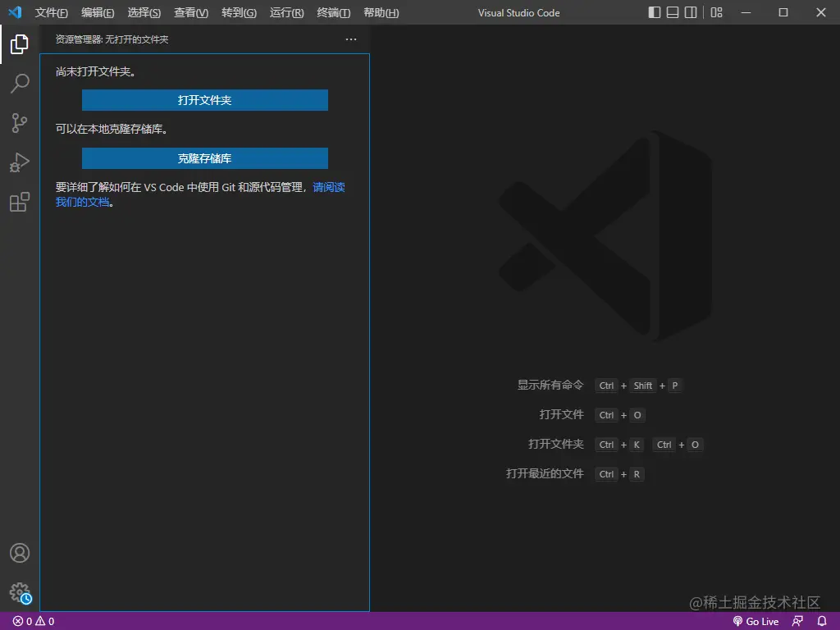Open the 编辑(E) menu
Image resolution: width=840 pixels, height=630 pixels.
[x=98, y=13]
